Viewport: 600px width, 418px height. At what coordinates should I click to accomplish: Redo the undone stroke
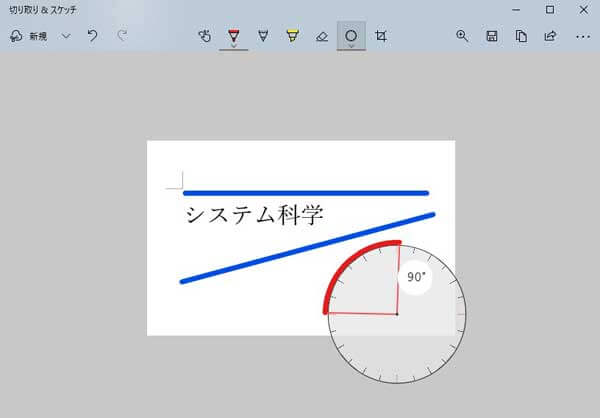[x=122, y=36]
